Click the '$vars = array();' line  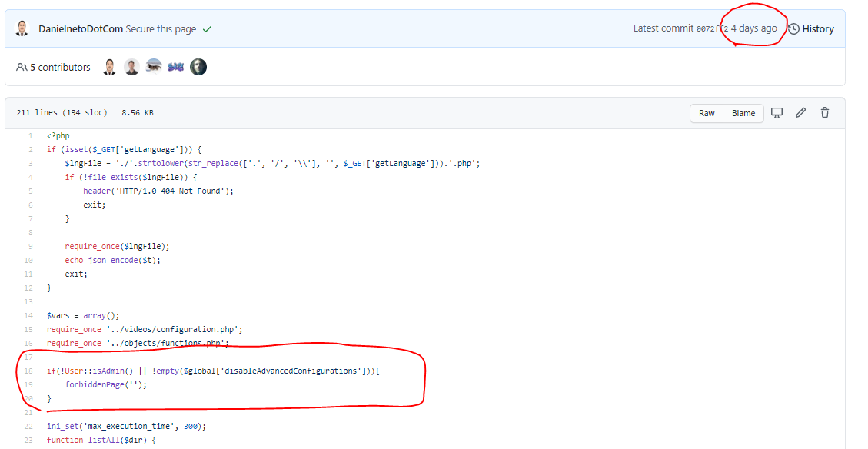83,315
